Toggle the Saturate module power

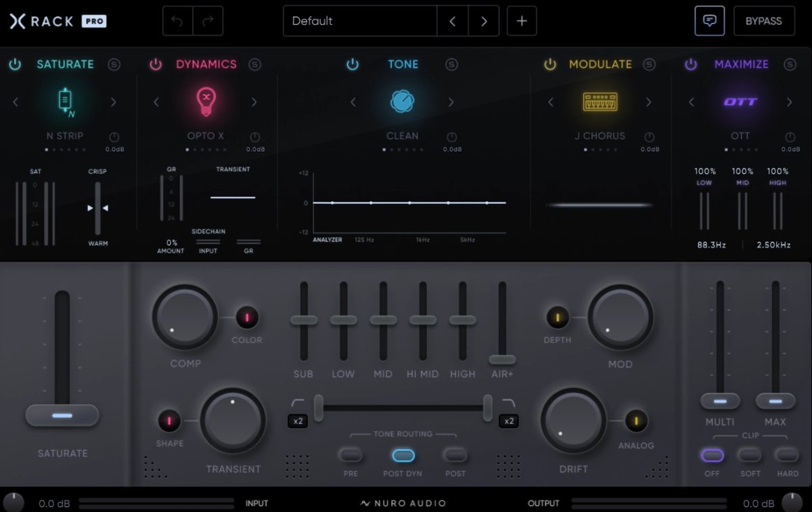tap(15, 64)
